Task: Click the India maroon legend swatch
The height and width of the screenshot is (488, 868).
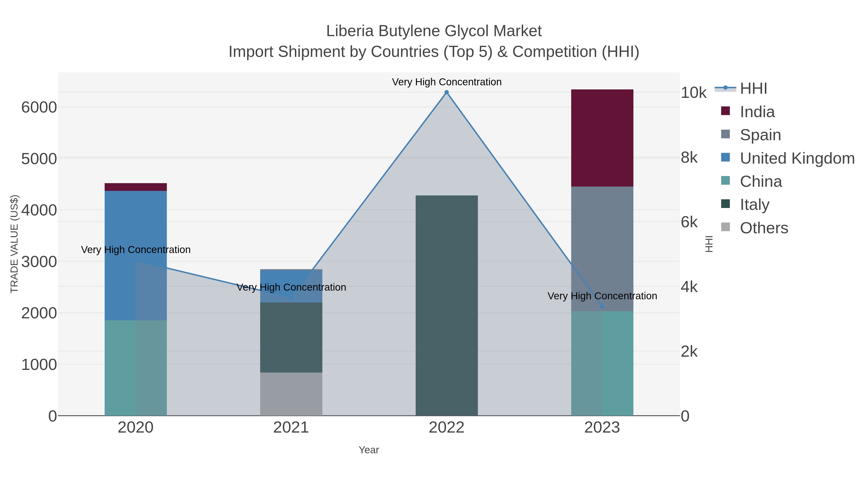Action: pyautogui.click(x=726, y=111)
